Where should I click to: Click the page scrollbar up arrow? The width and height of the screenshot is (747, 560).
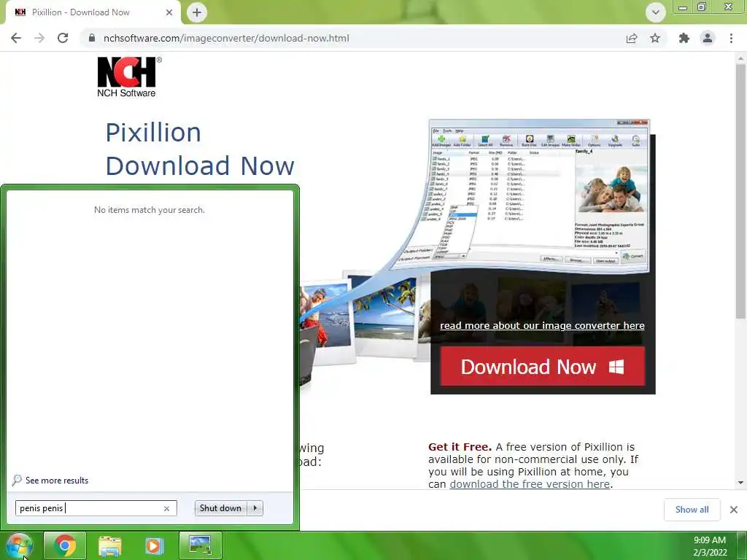tap(740, 58)
